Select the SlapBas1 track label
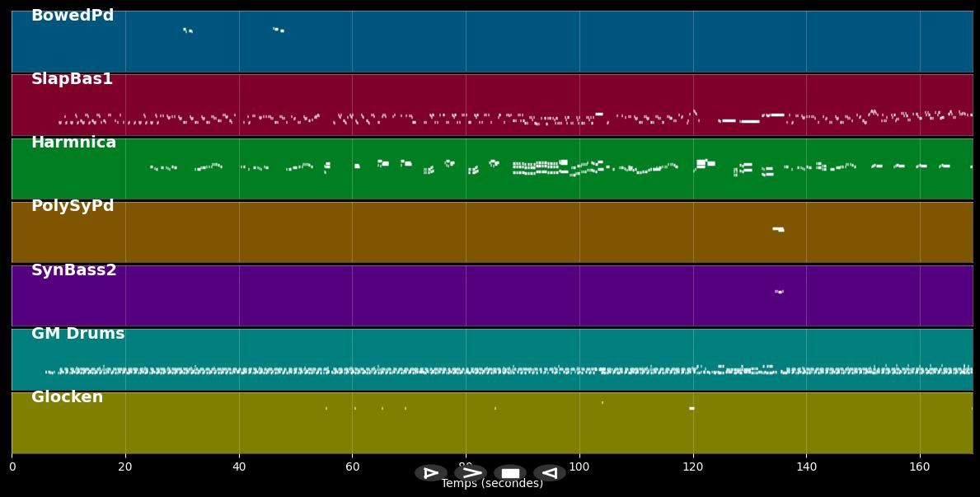Screen dimensions: 980x497 click(x=72, y=79)
